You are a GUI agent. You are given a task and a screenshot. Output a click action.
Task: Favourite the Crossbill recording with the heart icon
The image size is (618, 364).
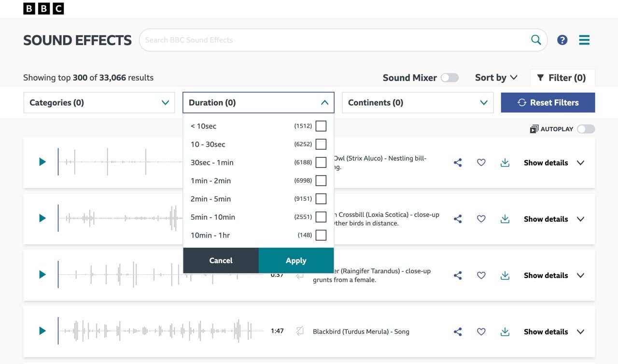coord(481,219)
